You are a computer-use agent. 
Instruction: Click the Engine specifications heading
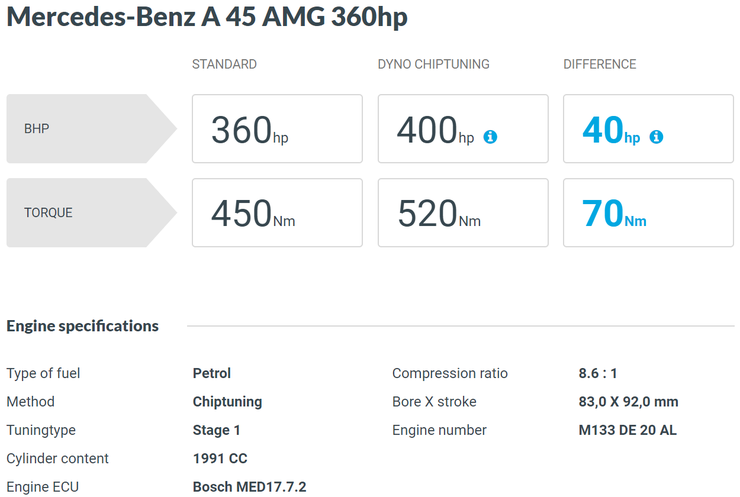pos(83,326)
